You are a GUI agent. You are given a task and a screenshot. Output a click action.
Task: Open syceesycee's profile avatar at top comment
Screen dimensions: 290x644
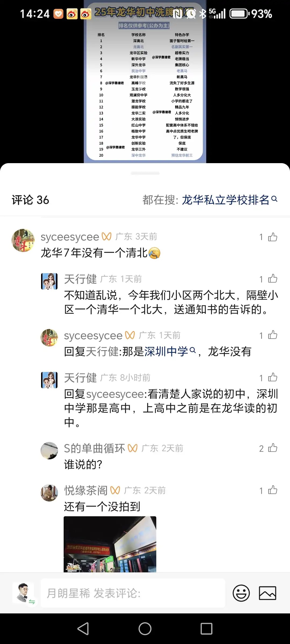pos(23,240)
